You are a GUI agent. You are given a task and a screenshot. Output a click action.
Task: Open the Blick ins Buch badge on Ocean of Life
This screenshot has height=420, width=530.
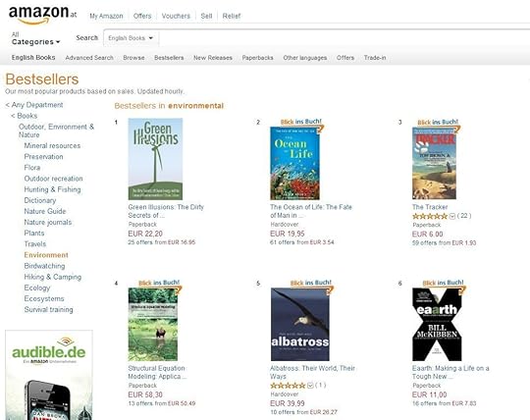[301, 122]
